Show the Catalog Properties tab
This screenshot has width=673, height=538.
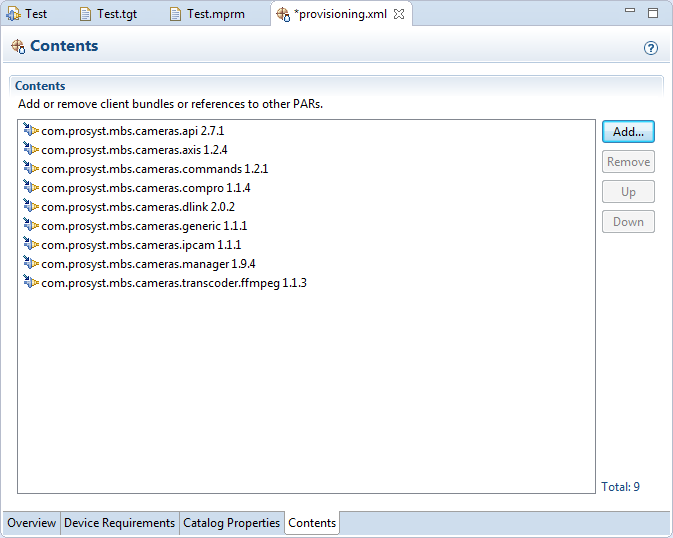231,523
